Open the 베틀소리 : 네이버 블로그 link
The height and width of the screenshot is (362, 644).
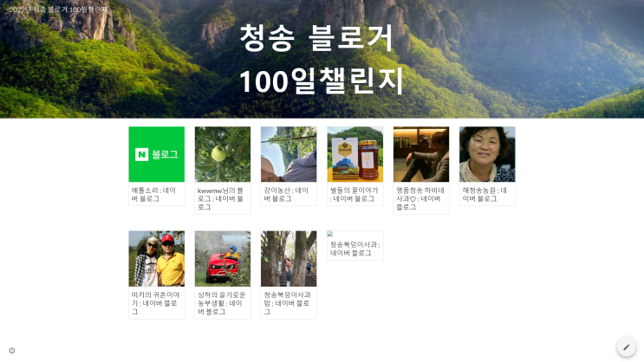[154, 195]
